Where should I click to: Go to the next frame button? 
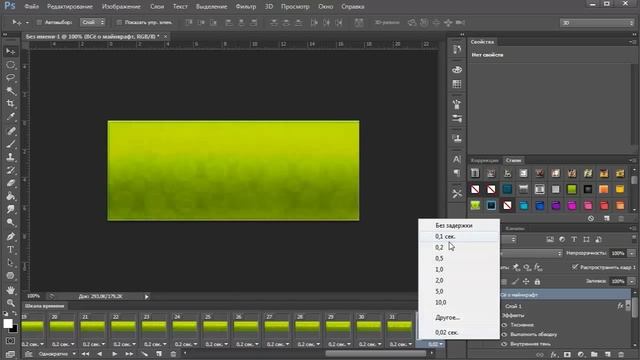[129, 354]
